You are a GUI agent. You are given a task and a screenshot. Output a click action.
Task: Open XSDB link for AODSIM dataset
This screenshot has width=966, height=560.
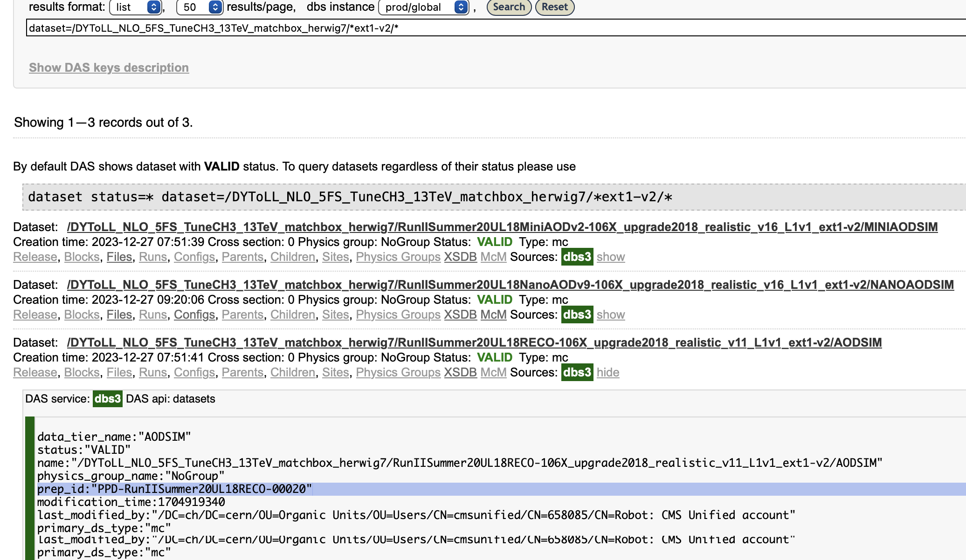tap(460, 372)
